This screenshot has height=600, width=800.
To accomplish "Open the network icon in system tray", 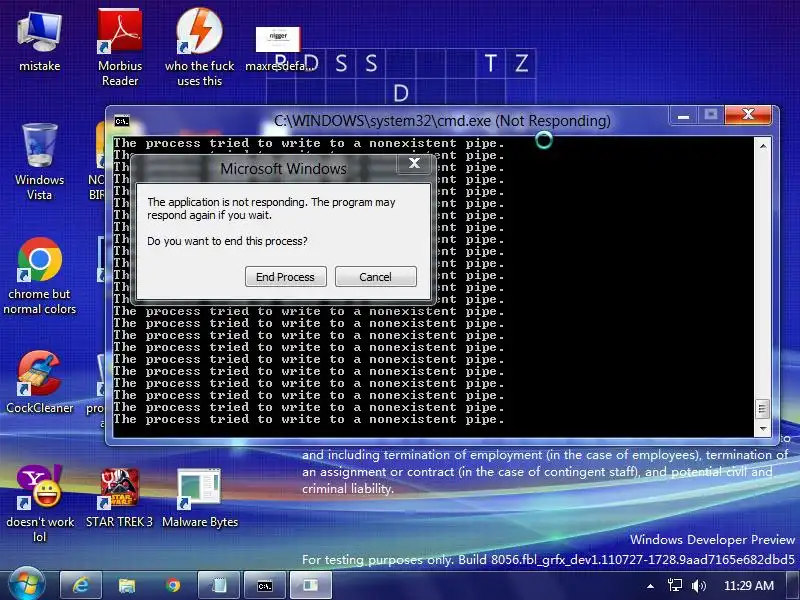I will point(675,586).
